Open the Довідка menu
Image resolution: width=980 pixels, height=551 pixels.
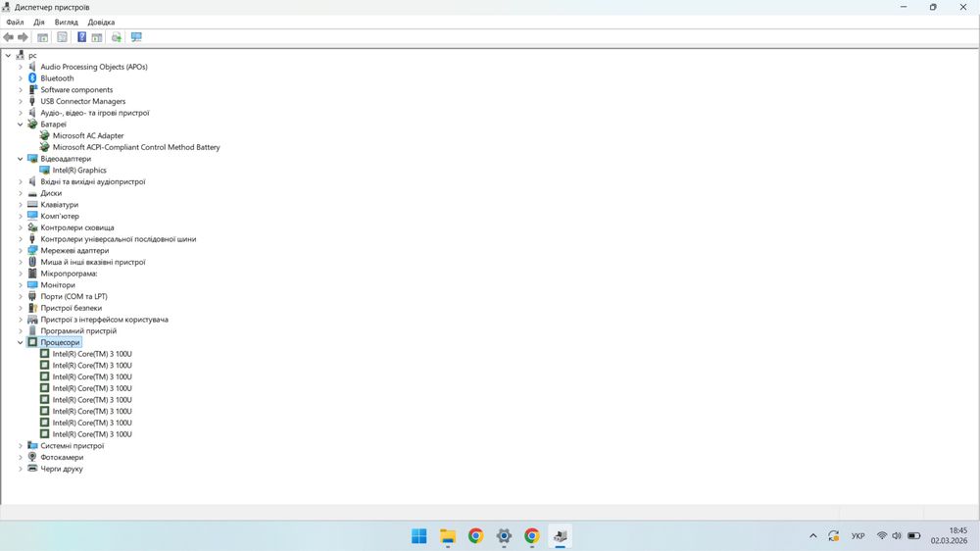(101, 22)
